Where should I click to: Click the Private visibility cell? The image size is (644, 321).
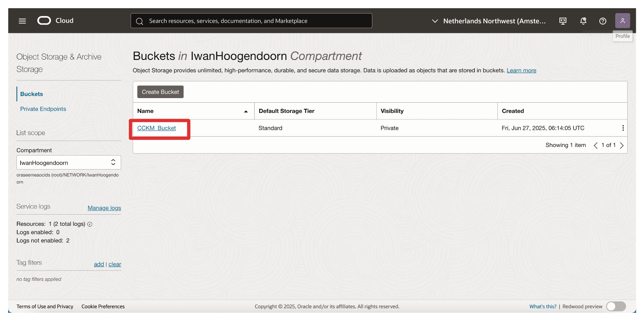click(x=389, y=128)
